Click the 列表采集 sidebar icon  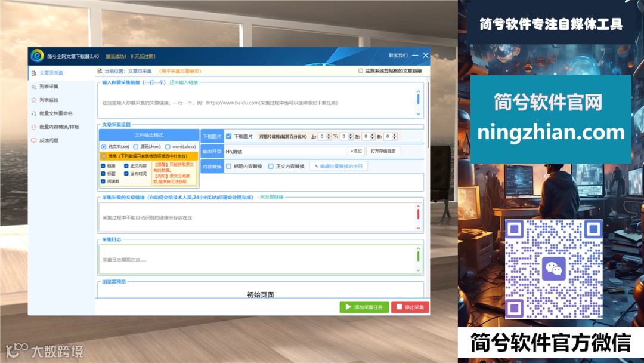tap(33, 87)
